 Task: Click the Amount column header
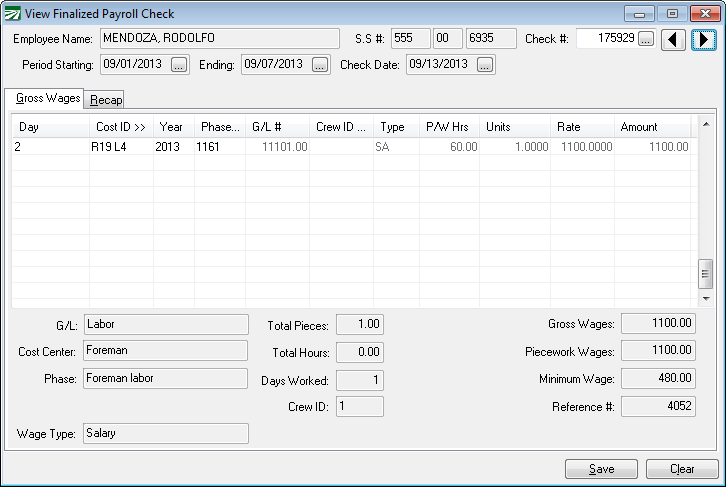click(650, 127)
